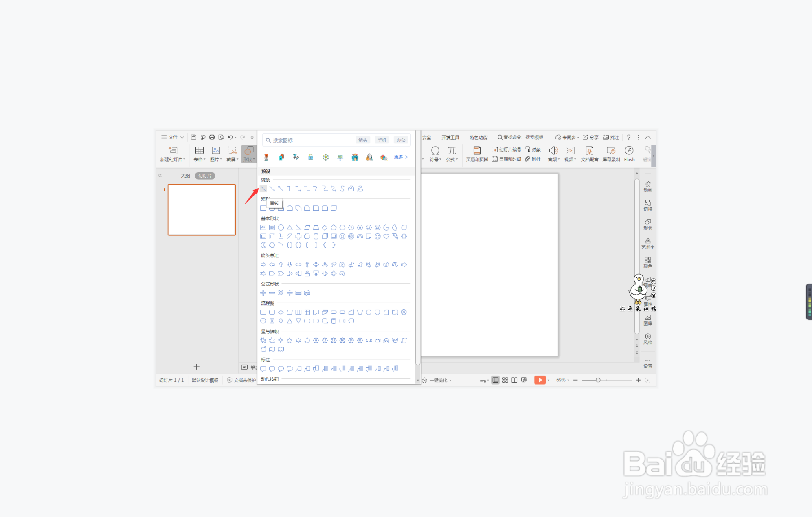812x517 pixels.
Task: Select the straight line (直线) shape
Action: [x=263, y=189]
